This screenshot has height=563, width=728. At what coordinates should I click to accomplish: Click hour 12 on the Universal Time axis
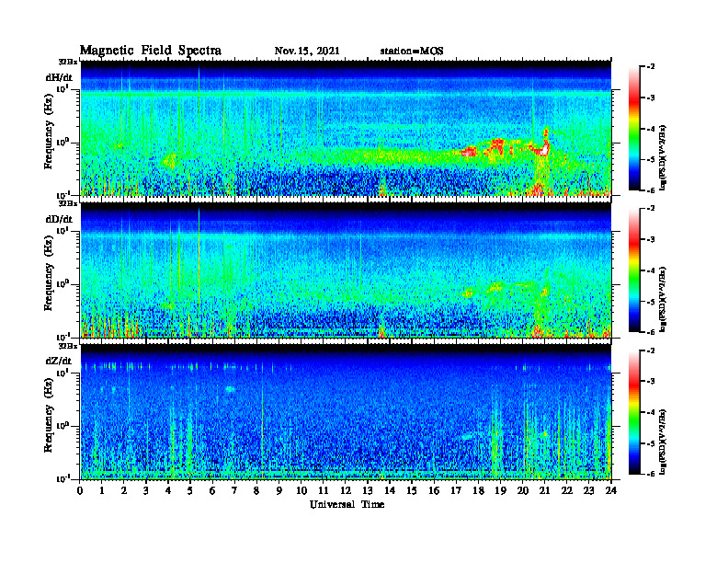tap(346, 491)
